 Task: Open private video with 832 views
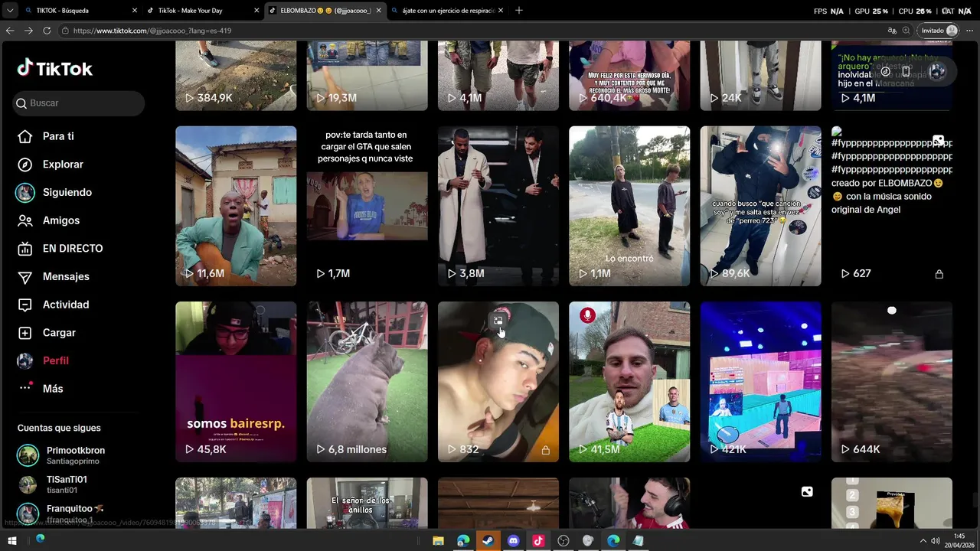(x=498, y=382)
